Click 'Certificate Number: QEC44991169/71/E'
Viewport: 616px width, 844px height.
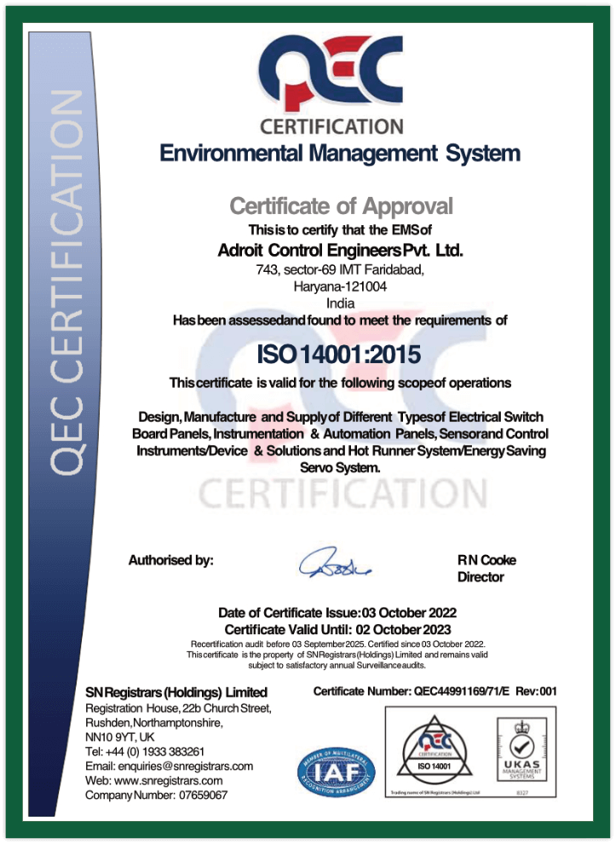(x=411, y=691)
